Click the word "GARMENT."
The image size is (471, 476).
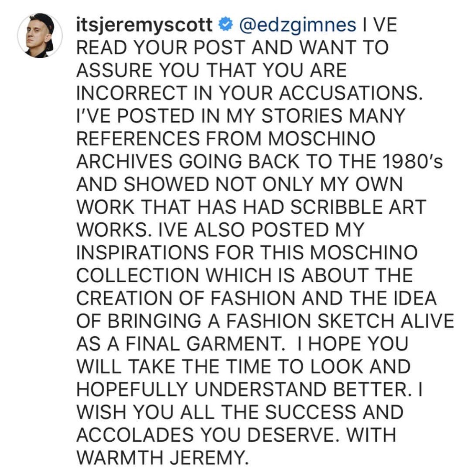coord(235,344)
